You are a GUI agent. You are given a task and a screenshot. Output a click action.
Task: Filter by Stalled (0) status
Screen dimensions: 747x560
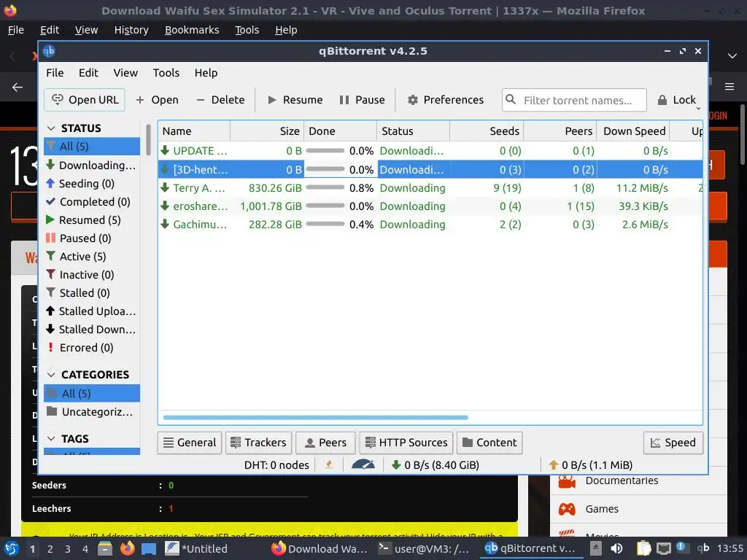pyautogui.click(x=92, y=293)
